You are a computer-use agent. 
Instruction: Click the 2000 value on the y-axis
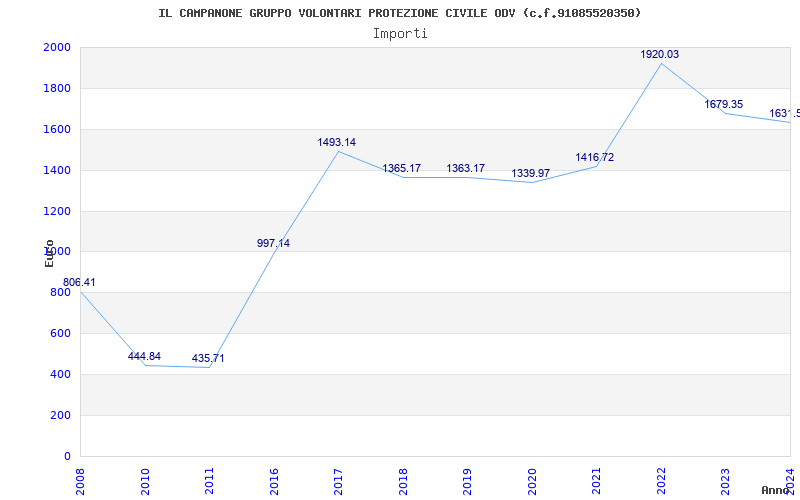[x=57, y=48]
